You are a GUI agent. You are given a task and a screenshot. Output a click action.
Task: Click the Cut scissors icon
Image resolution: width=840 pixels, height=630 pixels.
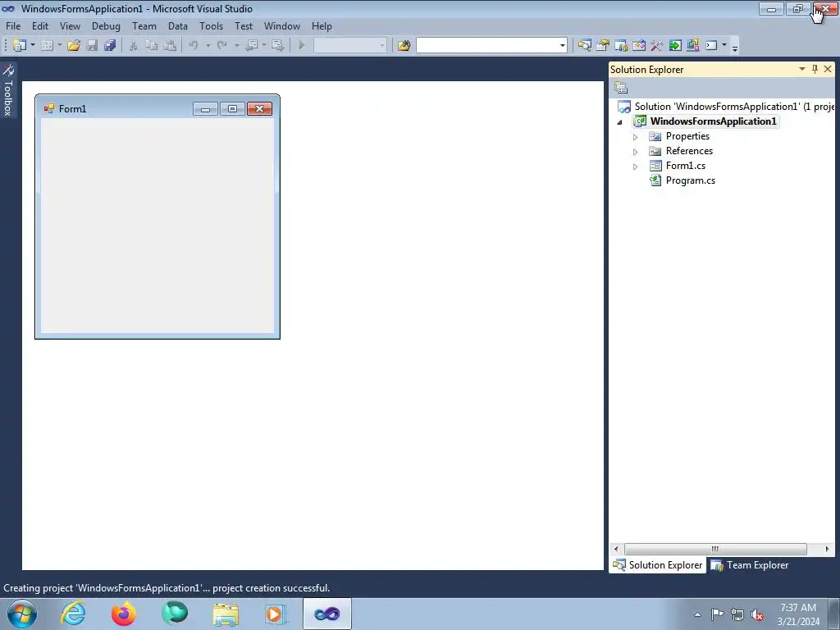coord(134,46)
